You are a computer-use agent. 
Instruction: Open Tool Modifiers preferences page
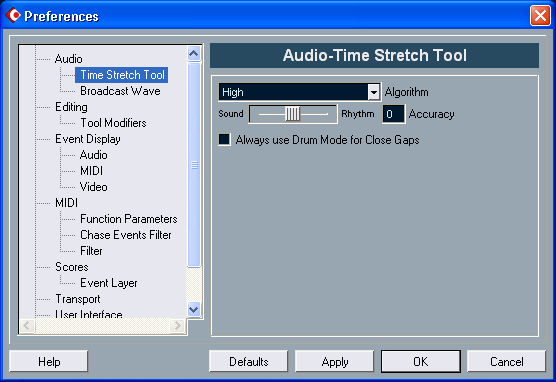coord(113,123)
